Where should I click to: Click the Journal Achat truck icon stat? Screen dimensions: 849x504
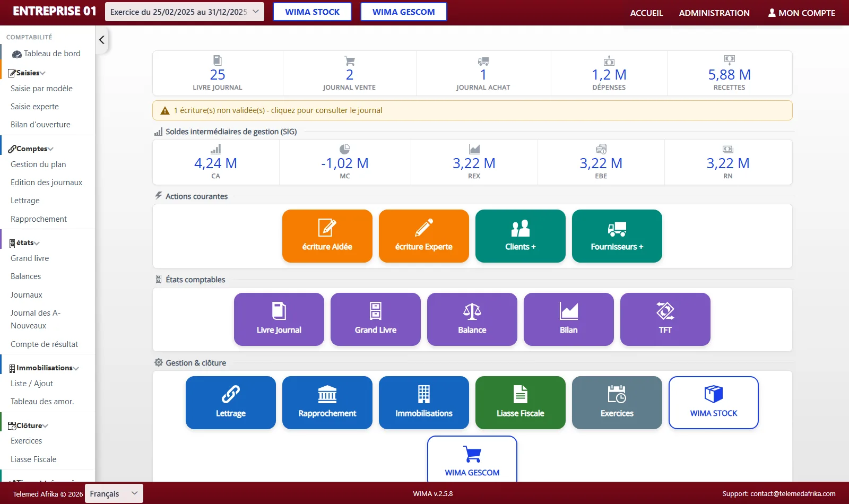pyautogui.click(x=483, y=61)
